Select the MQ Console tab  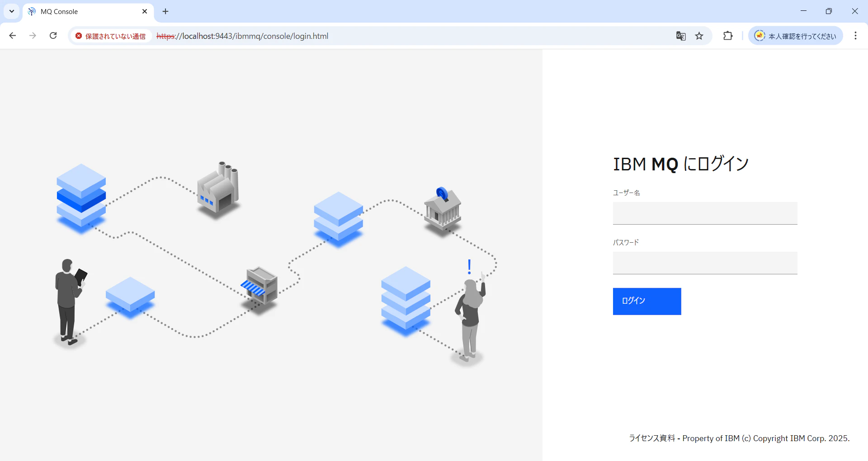(x=88, y=12)
